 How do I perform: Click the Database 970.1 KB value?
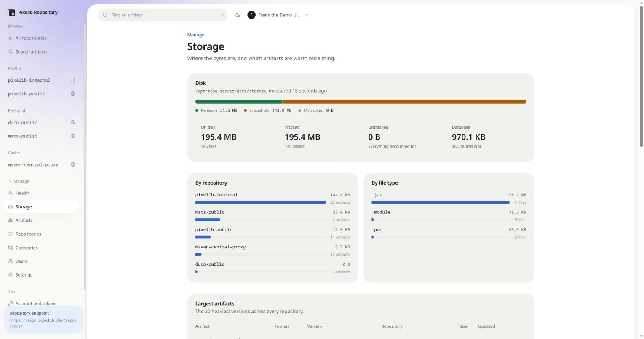point(468,137)
